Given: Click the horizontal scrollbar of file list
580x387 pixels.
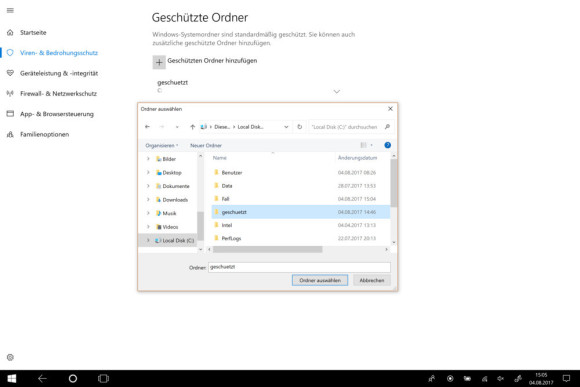Looking at the screenshot, I should (x=268, y=250).
